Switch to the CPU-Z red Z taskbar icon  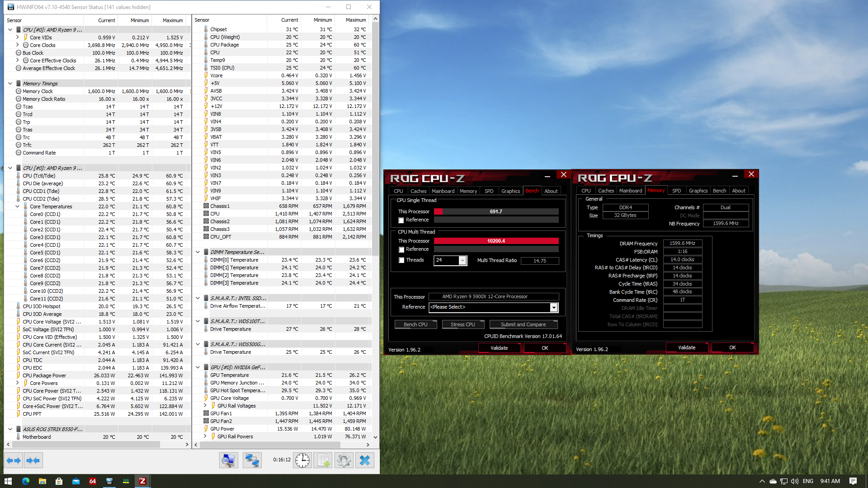(x=142, y=481)
